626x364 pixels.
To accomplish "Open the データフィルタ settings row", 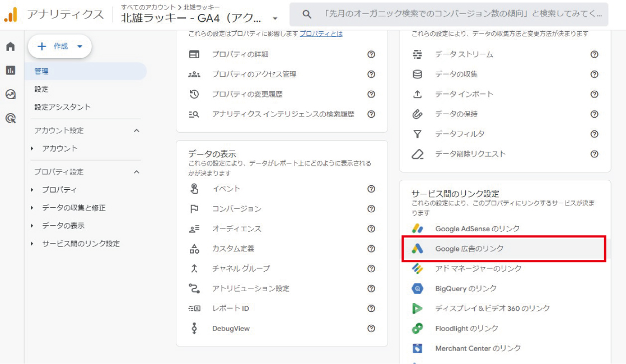I will coord(505,134).
